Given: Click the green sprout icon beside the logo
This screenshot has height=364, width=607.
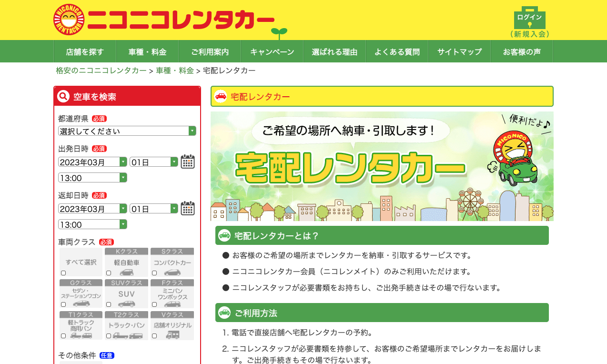Looking at the screenshot, I should click(279, 33).
